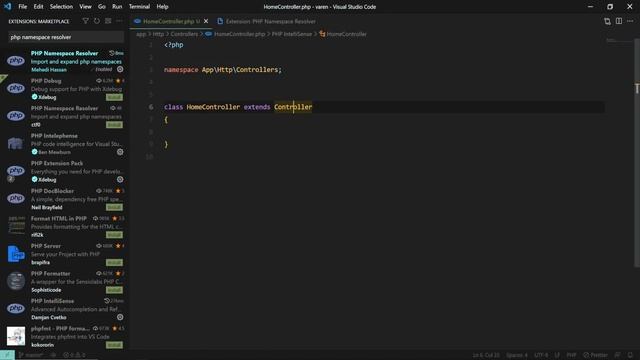Click the PHP Debug extension logo

(16, 88)
